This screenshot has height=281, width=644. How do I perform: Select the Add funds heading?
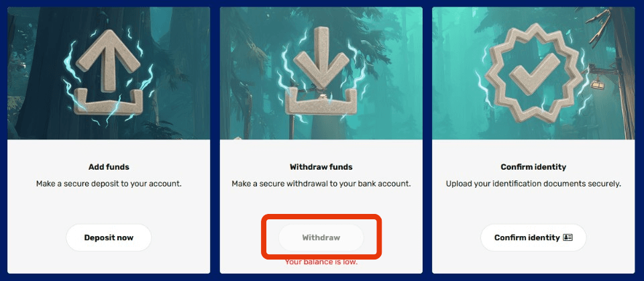point(109,167)
